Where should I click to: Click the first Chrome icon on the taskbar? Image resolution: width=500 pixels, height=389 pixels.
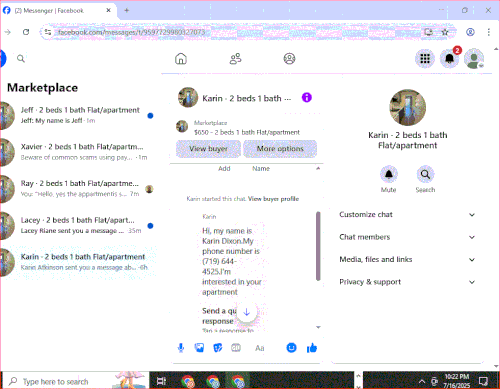[x=188, y=381]
